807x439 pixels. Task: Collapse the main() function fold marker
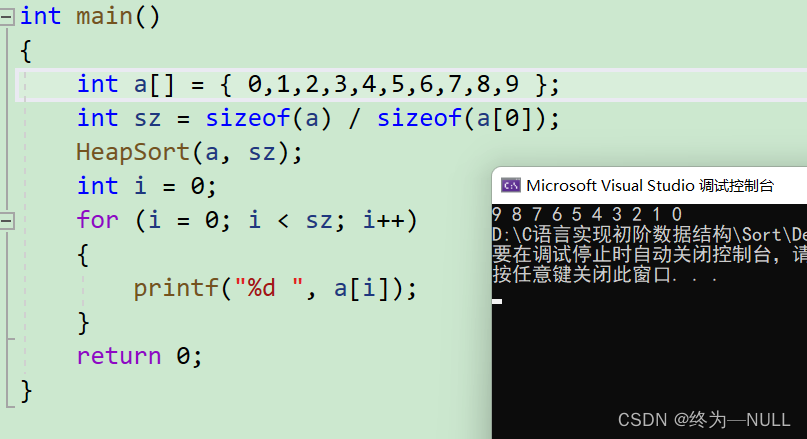coord(7,17)
